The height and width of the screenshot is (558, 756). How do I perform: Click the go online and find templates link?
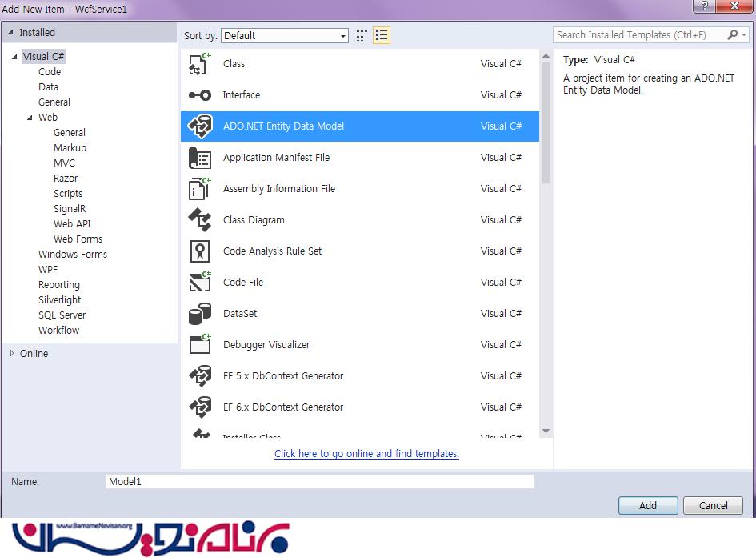click(366, 453)
